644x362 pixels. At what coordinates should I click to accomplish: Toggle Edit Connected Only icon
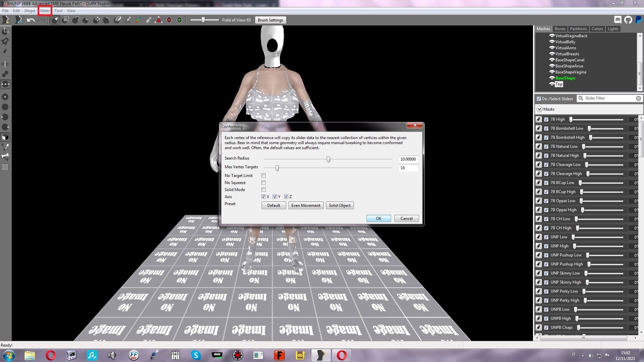(5, 74)
